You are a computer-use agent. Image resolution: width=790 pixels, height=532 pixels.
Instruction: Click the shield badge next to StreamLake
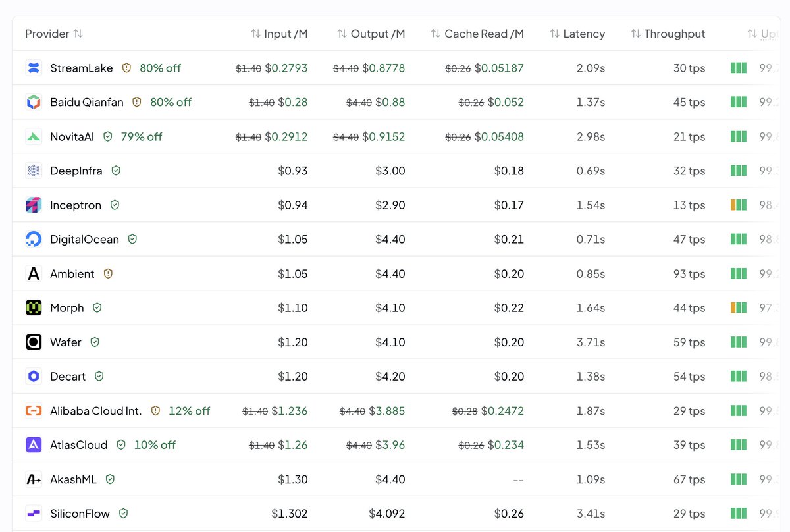click(x=126, y=68)
